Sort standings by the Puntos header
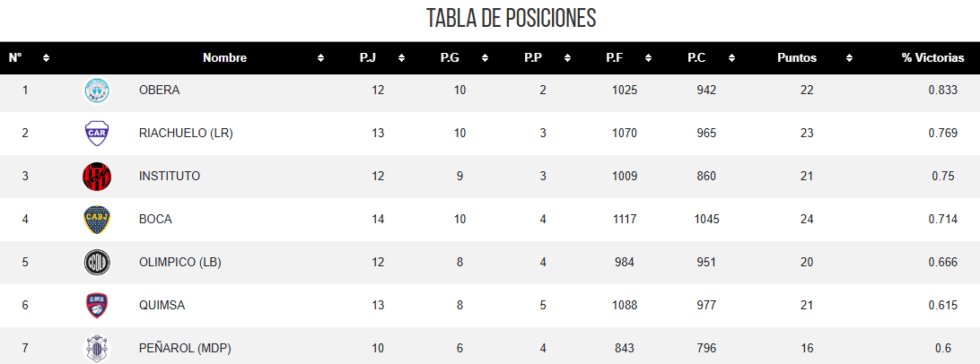 coord(797,58)
